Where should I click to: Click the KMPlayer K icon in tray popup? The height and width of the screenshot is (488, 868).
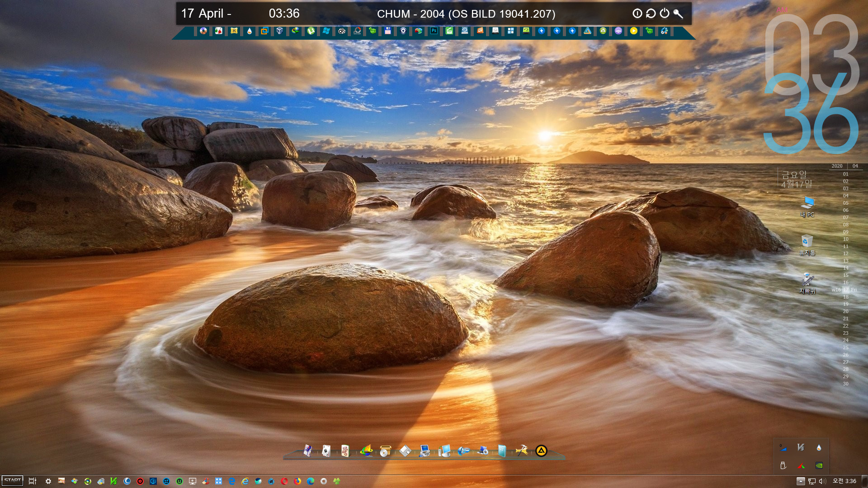point(801,447)
